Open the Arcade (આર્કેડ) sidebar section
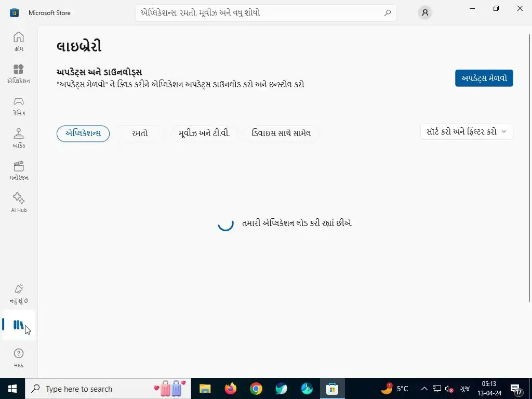Image resolution: width=532 pixels, height=399 pixels. click(19, 138)
